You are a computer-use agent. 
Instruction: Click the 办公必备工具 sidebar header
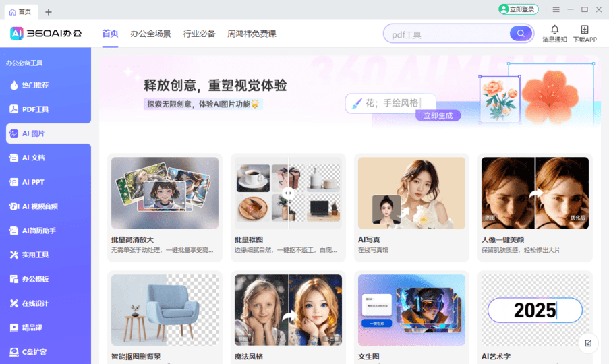[x=24, y=63]
